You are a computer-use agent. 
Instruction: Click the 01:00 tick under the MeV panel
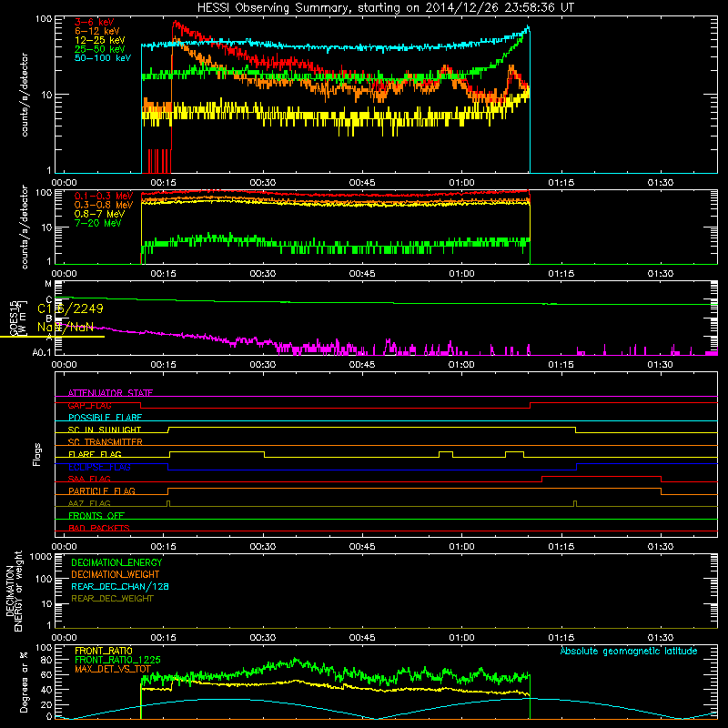(461, 274)
